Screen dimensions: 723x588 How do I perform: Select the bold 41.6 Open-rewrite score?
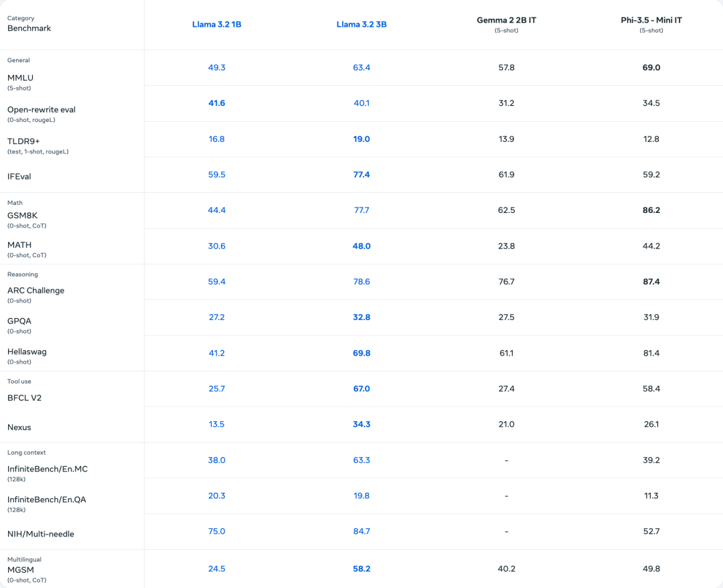[217, 103]
